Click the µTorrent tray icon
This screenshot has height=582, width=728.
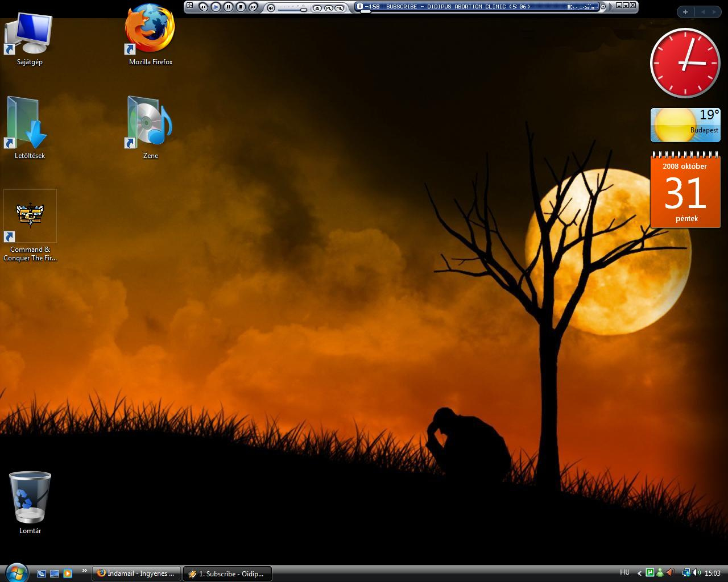pyautogui.click(x=650, y=572)
